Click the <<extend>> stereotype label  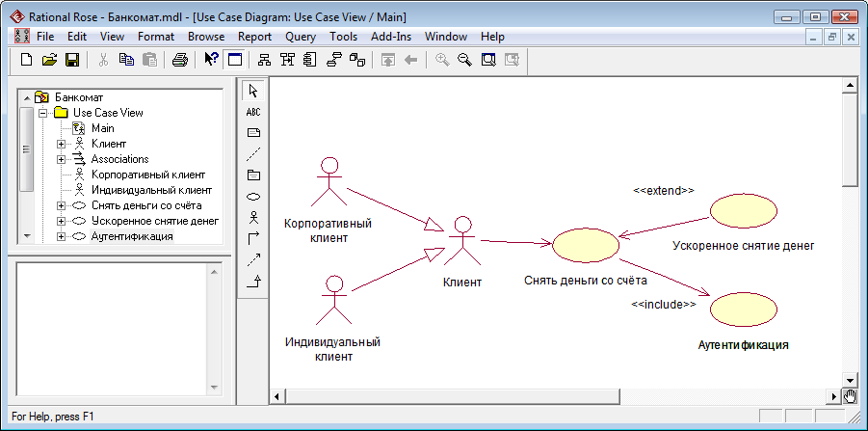point(663,191)
